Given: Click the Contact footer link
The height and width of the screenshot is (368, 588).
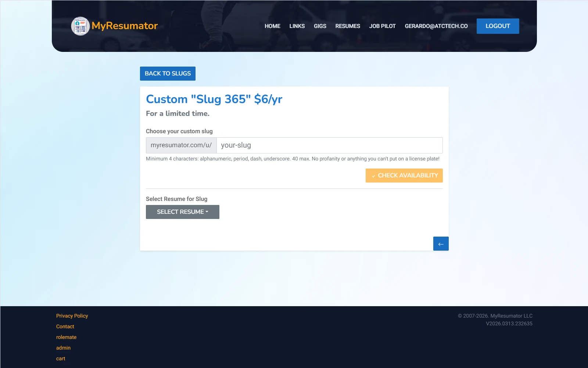Looking at the screenshot, I should pyautogui.click(x=65, y=326).
